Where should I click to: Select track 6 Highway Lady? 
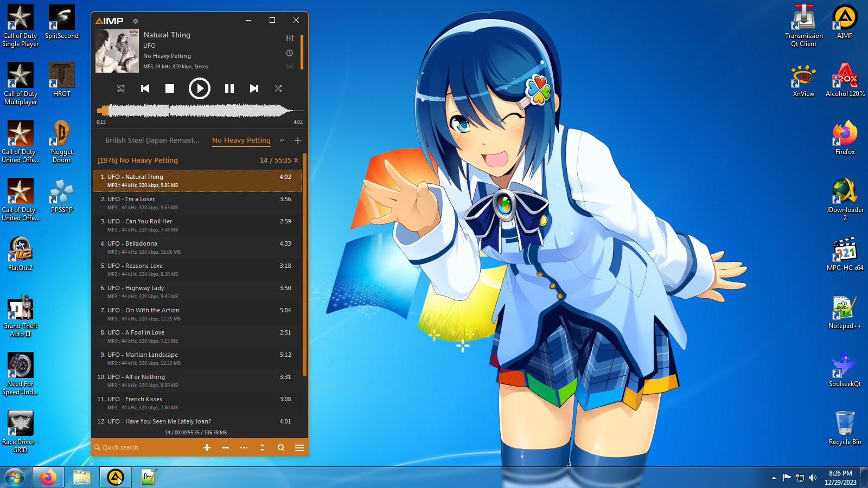point(197,292)
